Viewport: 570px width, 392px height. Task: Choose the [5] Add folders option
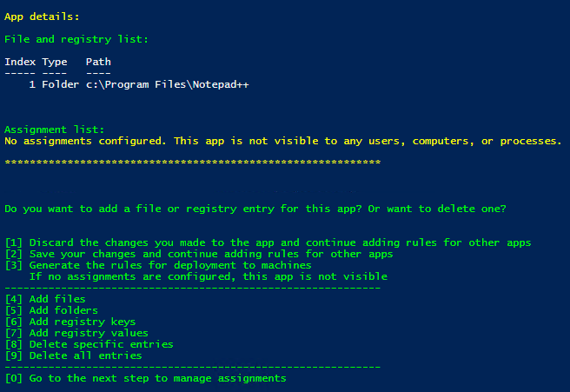51,310
